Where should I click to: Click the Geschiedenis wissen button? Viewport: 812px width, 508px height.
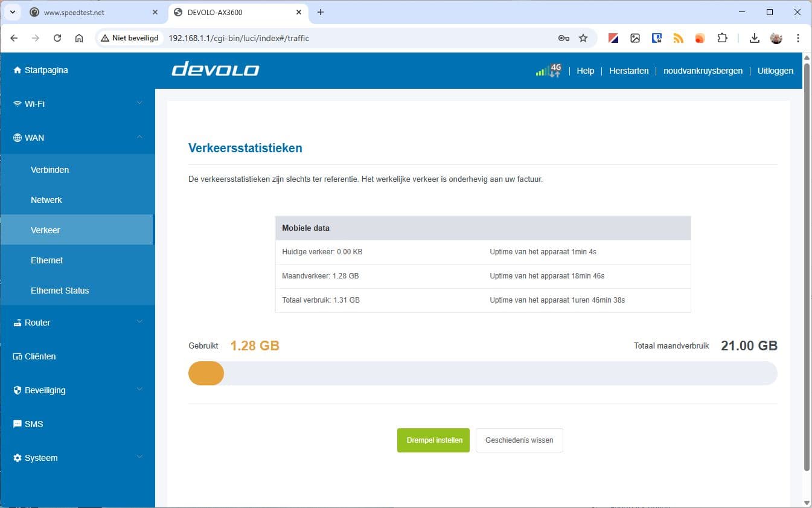click(x=519, y=440)
